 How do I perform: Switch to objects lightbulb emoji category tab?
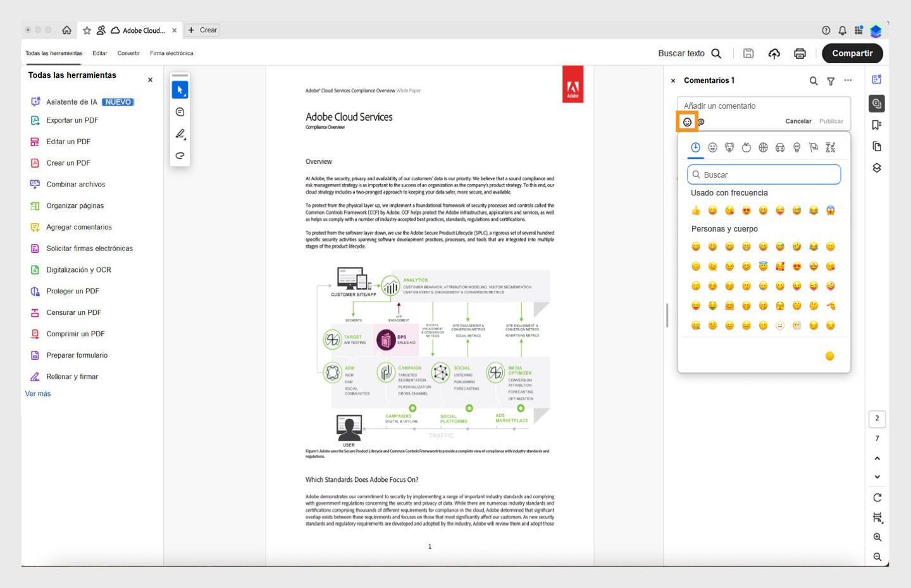(x=797, y=147)
